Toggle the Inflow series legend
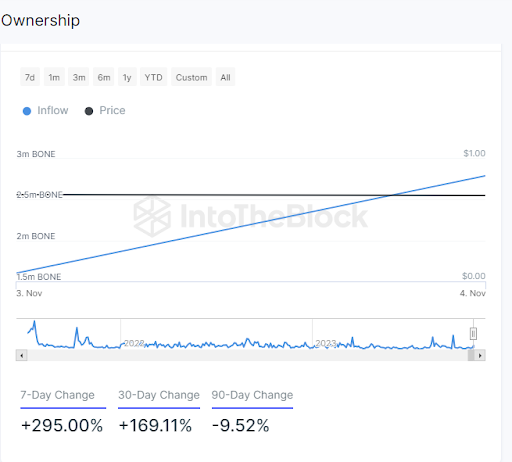 coord(46,110)
